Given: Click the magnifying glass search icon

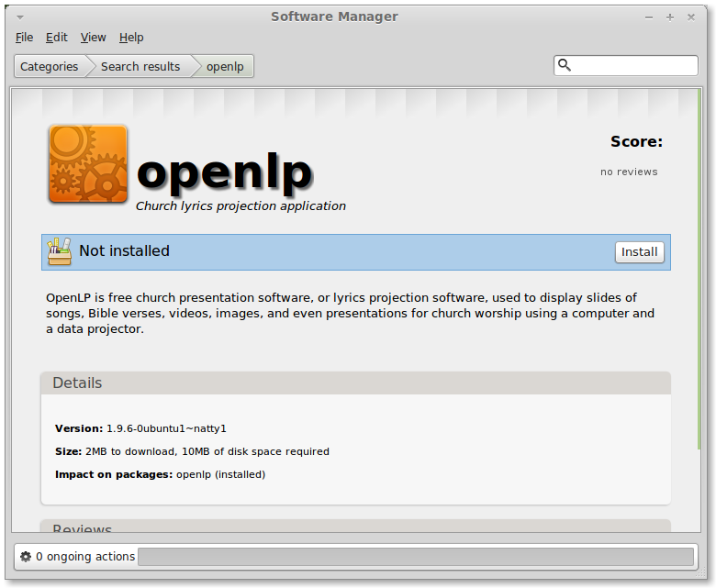Looking at the screenshot, I should pos(565,65).
